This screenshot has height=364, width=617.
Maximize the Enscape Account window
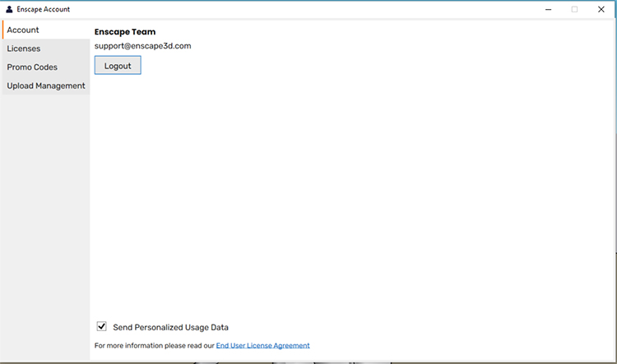coord(574,9)
